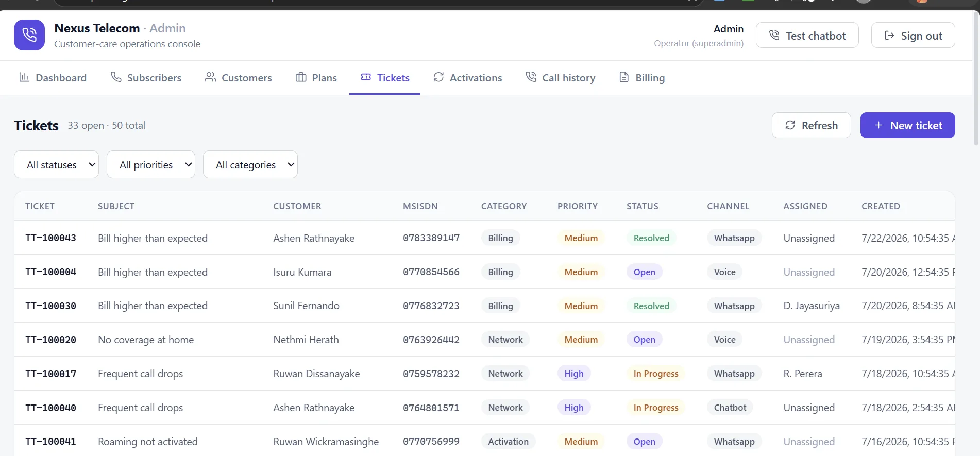Create a New ticket

coord(908,125)
